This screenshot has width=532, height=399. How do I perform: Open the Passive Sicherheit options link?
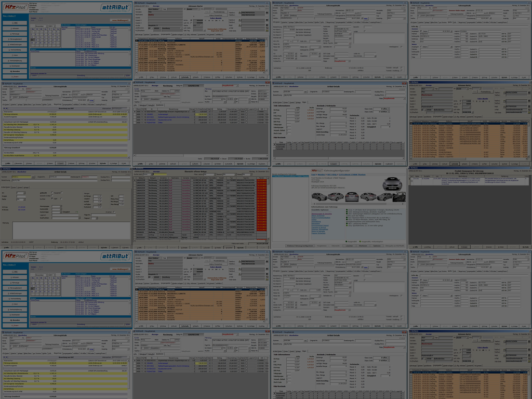[318, 233]
